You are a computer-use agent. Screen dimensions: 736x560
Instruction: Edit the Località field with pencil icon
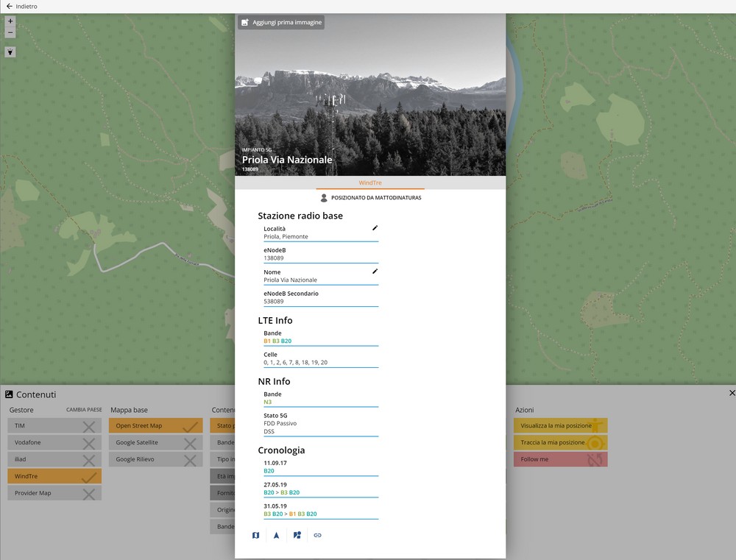(x=375, y=228)
